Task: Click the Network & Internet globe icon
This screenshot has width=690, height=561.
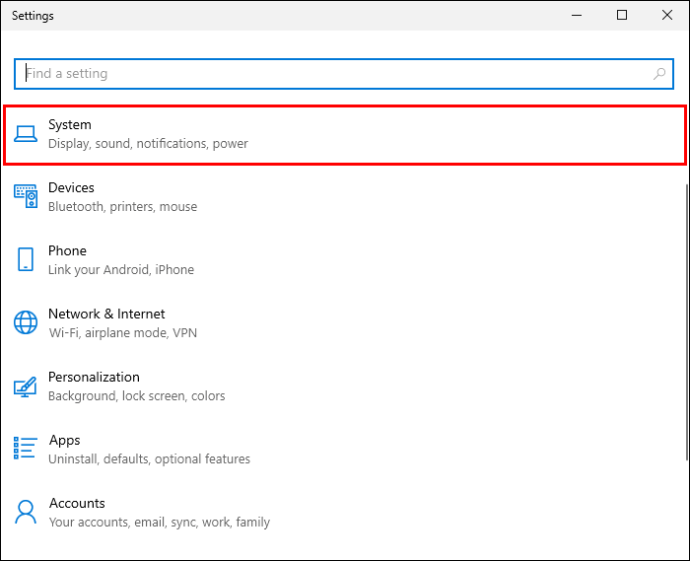Action: [x=26, y=323]
